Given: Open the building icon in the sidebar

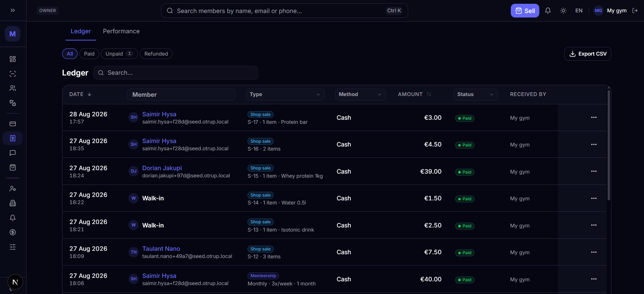Looking at the screenshot, I should point(13,203).
